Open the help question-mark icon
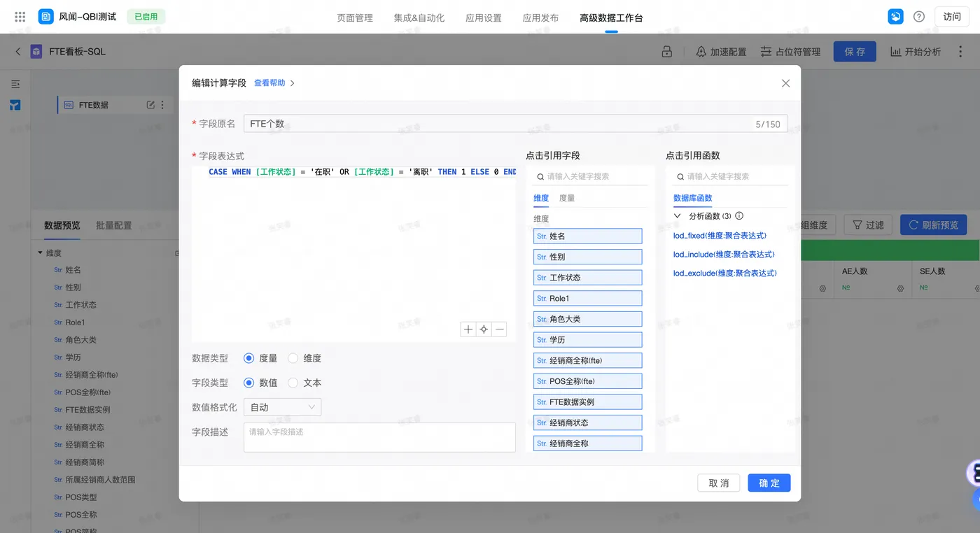Viewport: 980px width, 533px height. pos(919,17)
